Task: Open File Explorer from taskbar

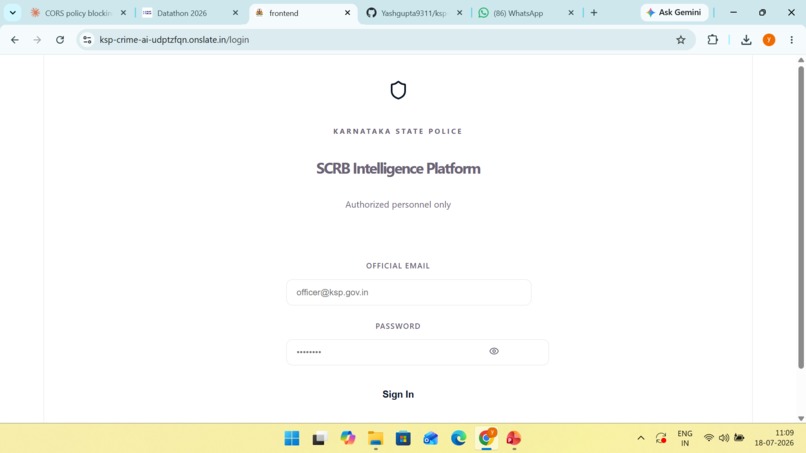Action: click(x=375, y=438)
